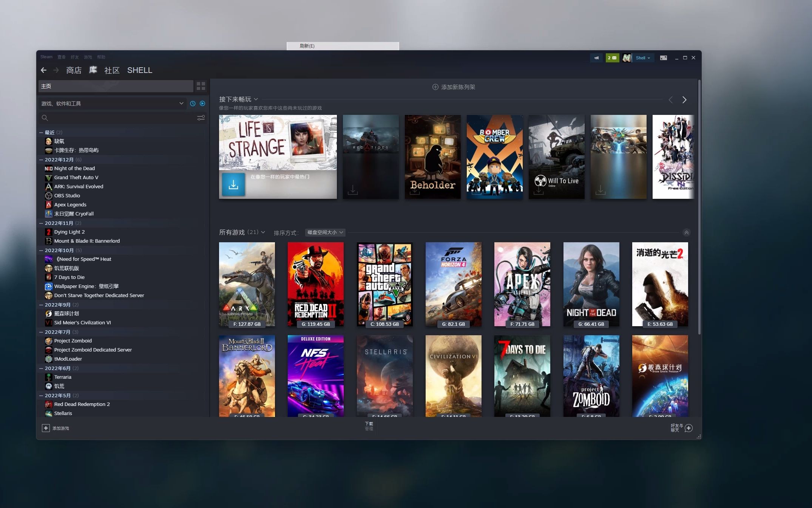
Task: Open the Bomber Crew game tile
Action: pyautogui.click(x=495, y=157)
